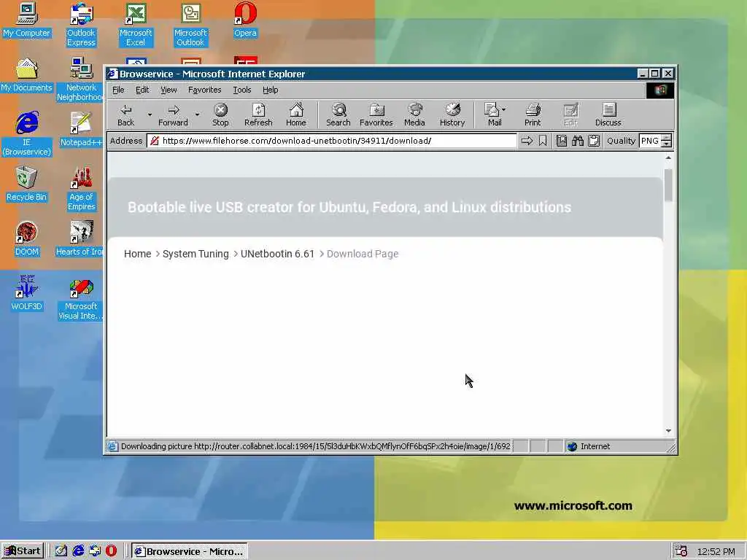Follow the Home breadcrumb link
The image size is (747, 560).
tap(137, 254)
